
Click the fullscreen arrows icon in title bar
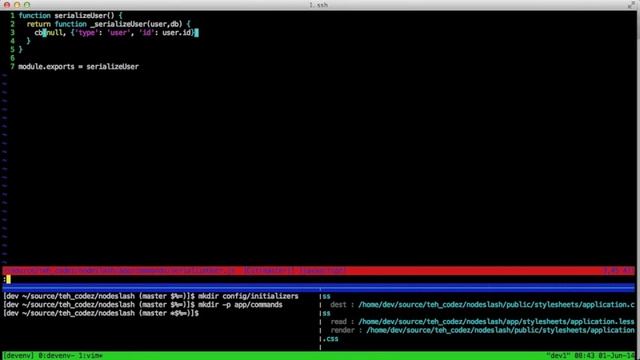631,5
